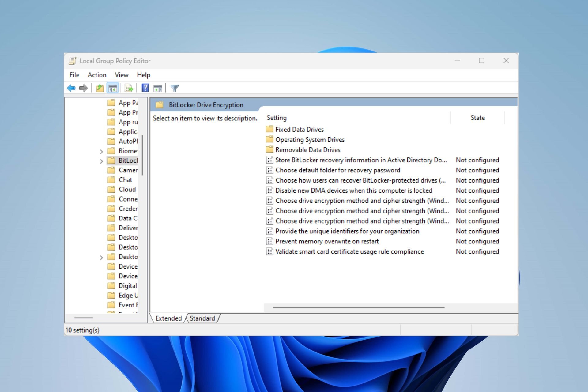Select the Creder tree item
Image resolution: width=588 pixels, height=392 pixels.
(x=128, y=209)
